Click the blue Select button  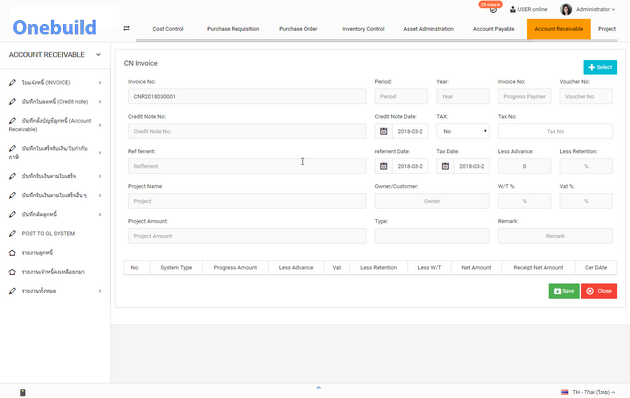tap(600, 67)
